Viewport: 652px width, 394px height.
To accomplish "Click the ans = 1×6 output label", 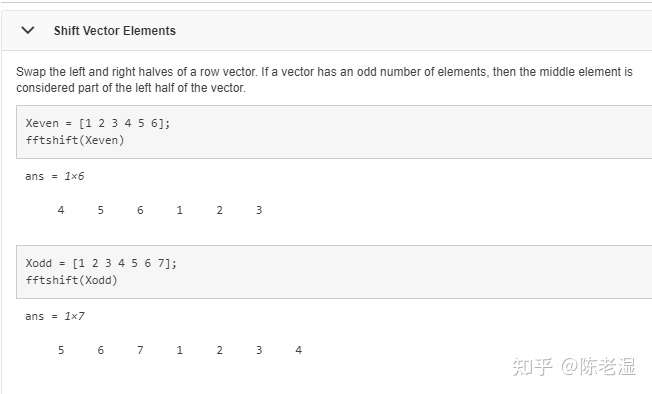I will [54, 176].
